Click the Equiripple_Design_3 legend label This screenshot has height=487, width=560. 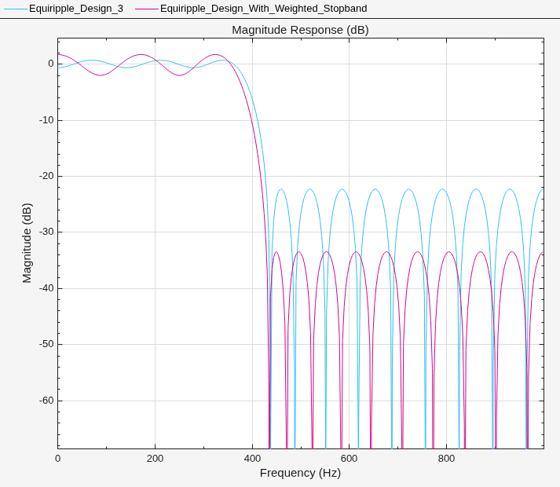tap(76, 9)
